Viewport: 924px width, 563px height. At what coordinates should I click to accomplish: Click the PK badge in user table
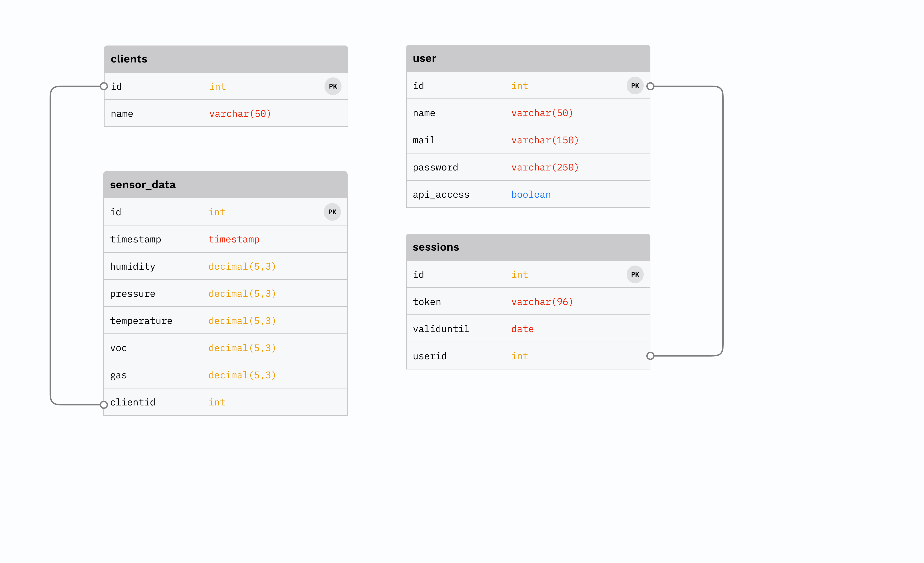point(635,86)
